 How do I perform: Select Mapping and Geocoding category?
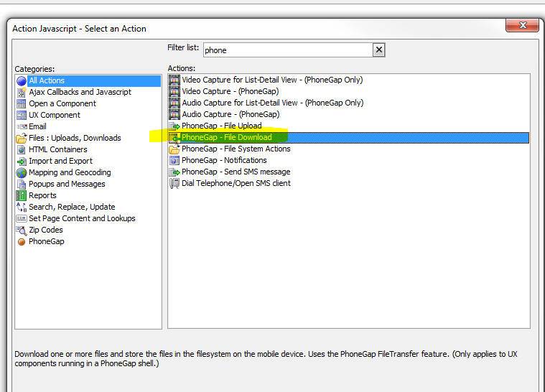point(70,172)
